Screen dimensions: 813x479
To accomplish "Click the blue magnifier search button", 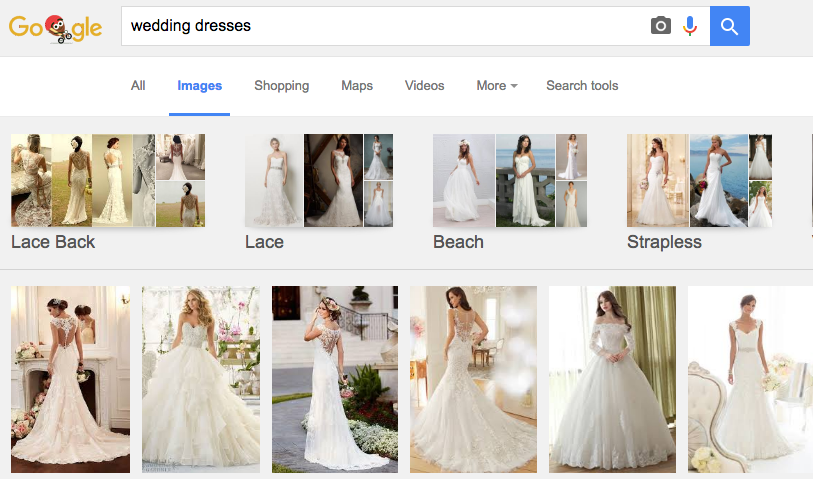I will [x=730, y=26].
